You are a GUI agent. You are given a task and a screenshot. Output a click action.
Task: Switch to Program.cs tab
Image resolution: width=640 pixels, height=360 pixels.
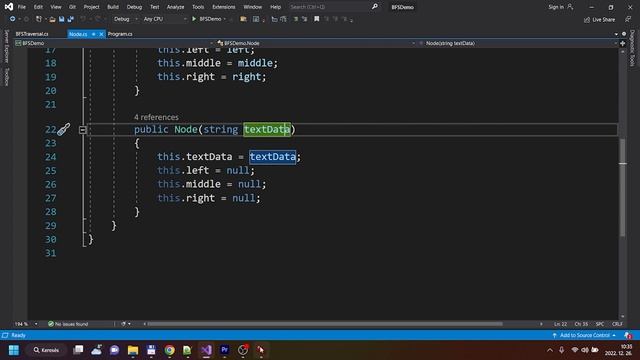click(120, 34)
